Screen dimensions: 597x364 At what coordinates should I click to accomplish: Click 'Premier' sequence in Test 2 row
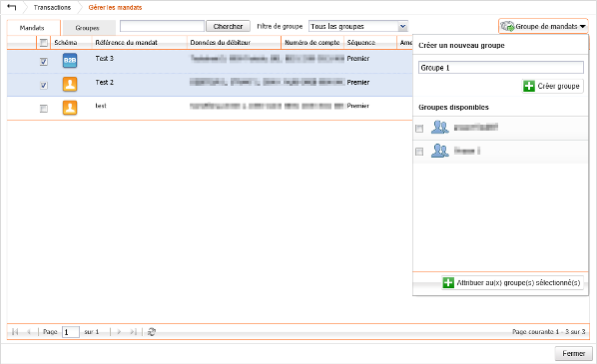(357, 82)
